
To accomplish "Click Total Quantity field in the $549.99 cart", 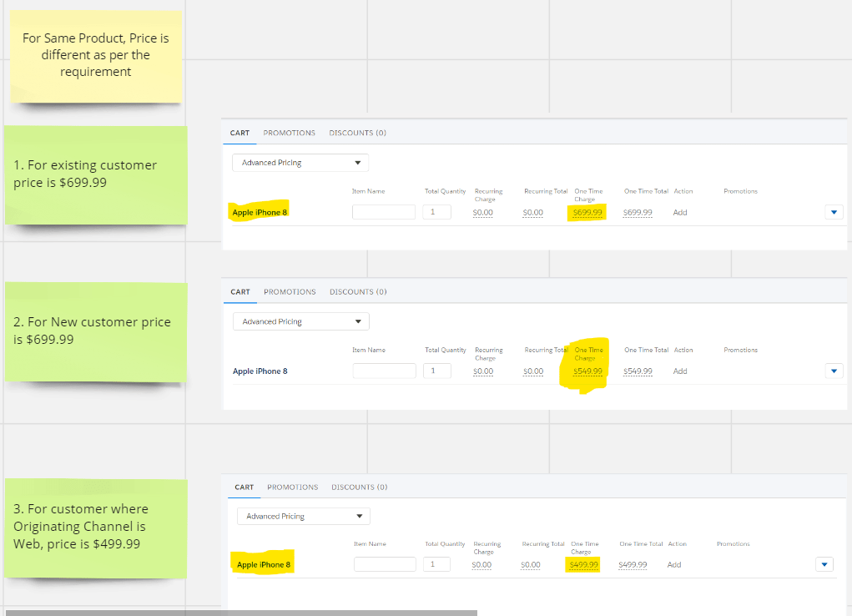I will click(x=436, y=371).
